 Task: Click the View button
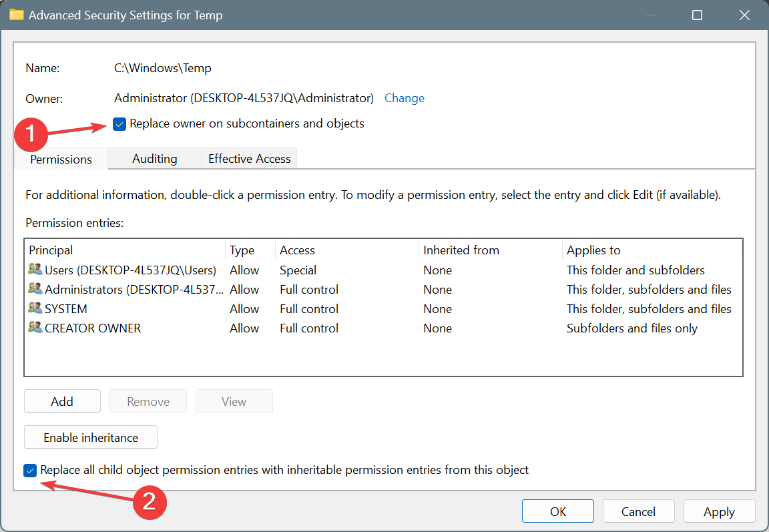tap(234, 401)
